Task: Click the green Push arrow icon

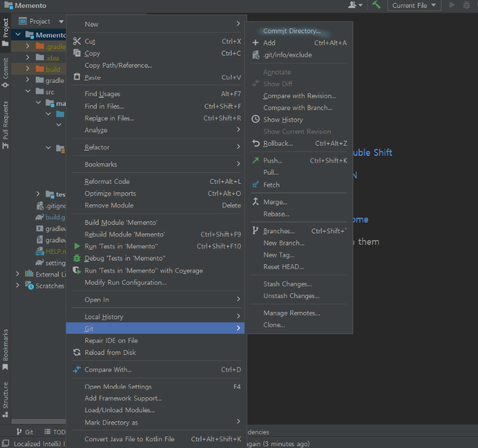Action: click(x=256, y=160)
